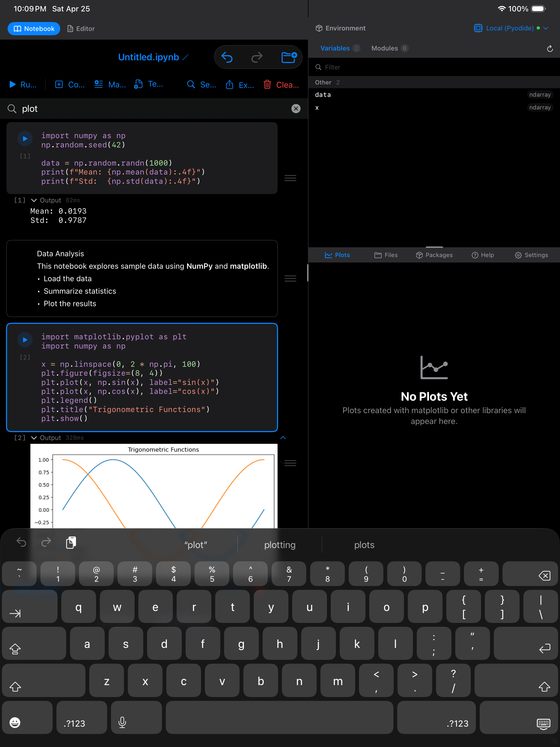Collapse output of cell 2
The width and height of the screenshot is (560, 747).
(34, 438)
